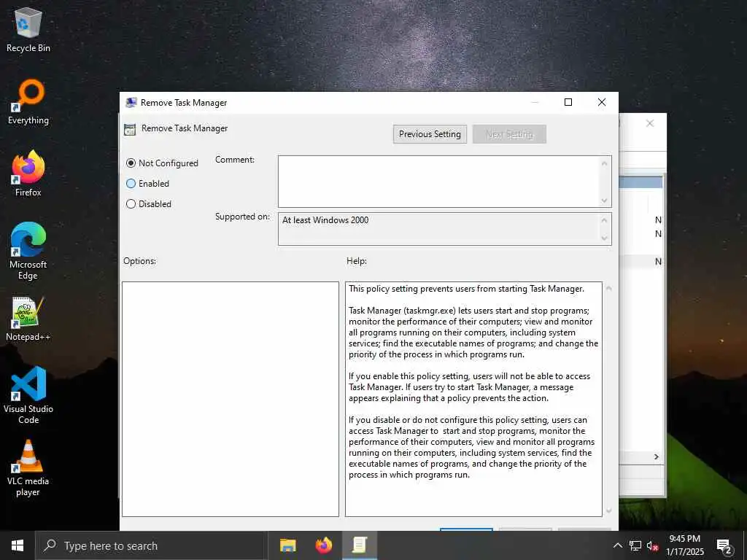Click the Options label
747x560 pixels.
tap(139, 261)
